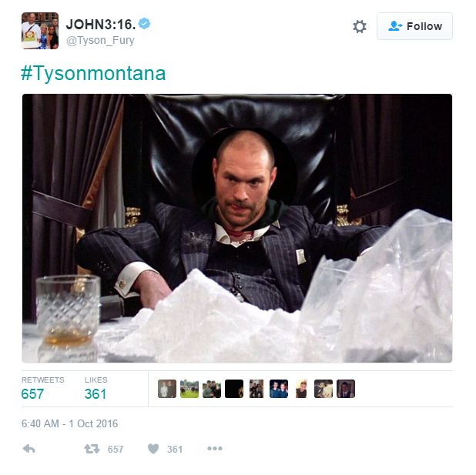Click the retweet icon below the tweet
The width and height of the screenshot is (476, 475).
92,449
